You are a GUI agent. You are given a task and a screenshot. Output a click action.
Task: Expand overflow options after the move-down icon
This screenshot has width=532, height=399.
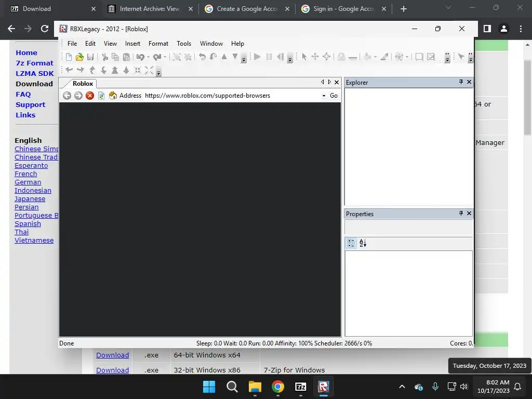244,58
